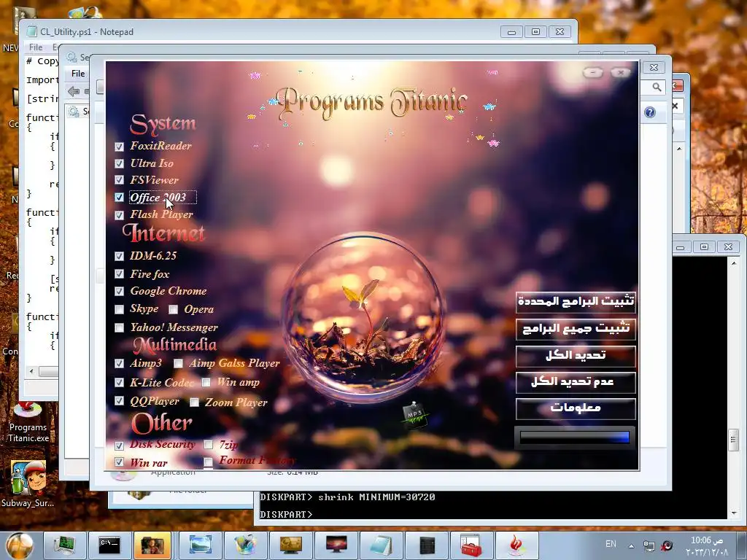Open the taskbar clock and date
Image resolution: width=747 pixels, height=560 pixels.
707,545
